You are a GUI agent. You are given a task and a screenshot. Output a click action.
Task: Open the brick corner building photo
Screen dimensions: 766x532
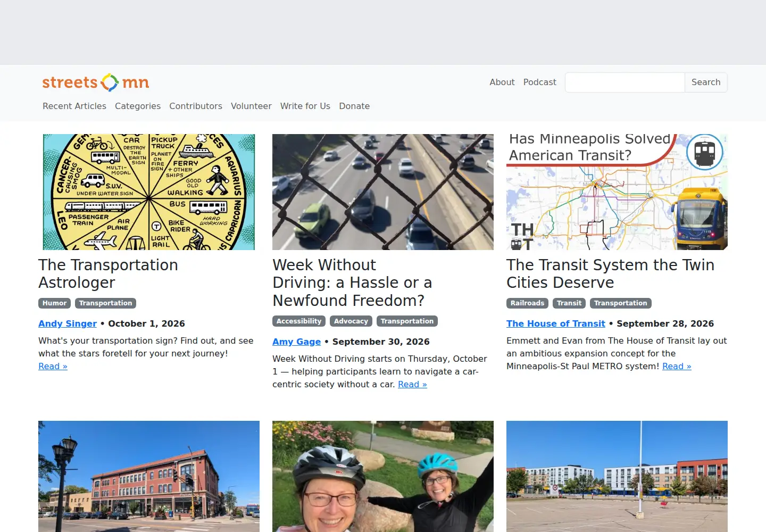[149, 476]
